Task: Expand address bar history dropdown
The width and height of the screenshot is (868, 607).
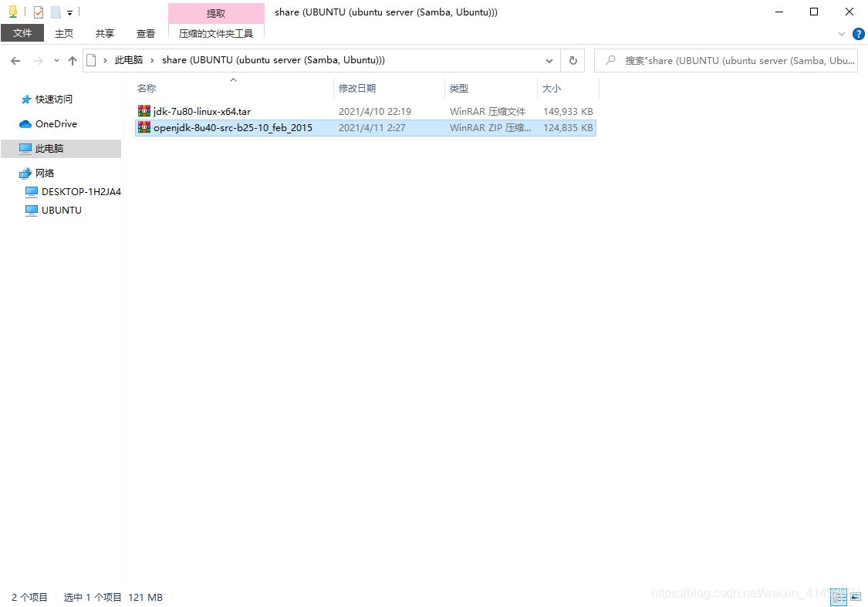Action: 549,60
